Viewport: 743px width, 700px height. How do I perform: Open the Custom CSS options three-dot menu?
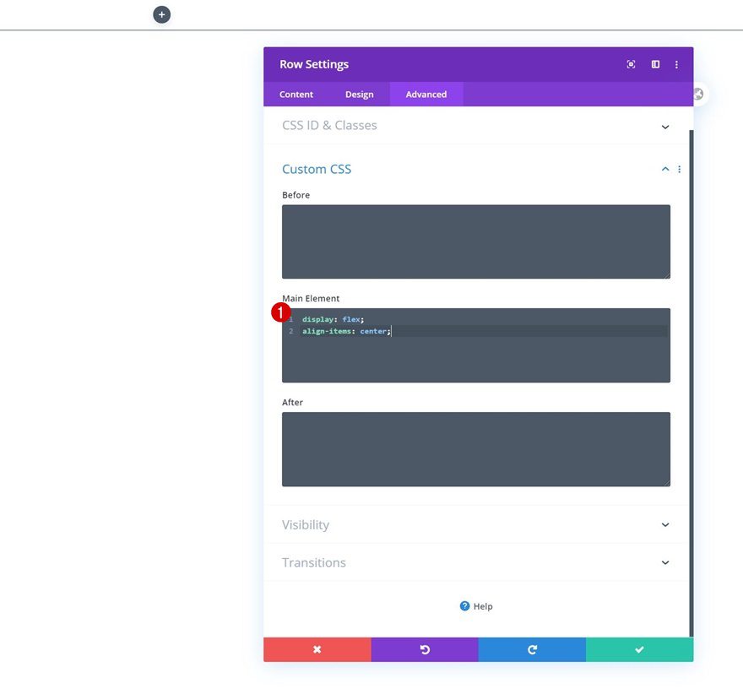click(x=679, y=169)
